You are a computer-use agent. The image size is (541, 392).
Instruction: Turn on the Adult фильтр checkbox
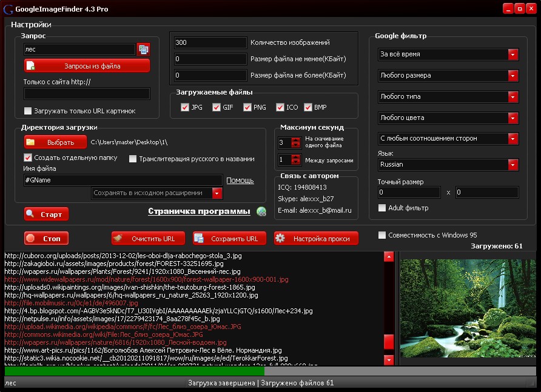point(382,208)
